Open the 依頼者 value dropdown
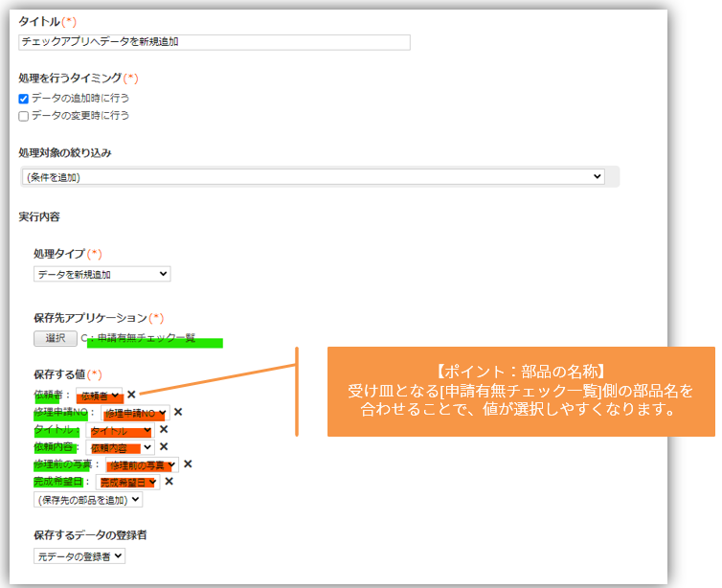 click(100, 395)
